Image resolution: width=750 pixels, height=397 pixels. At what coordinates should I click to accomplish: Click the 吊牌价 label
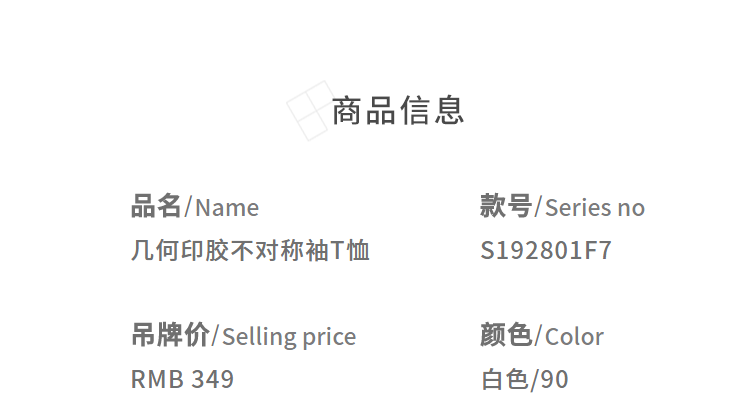170,335
